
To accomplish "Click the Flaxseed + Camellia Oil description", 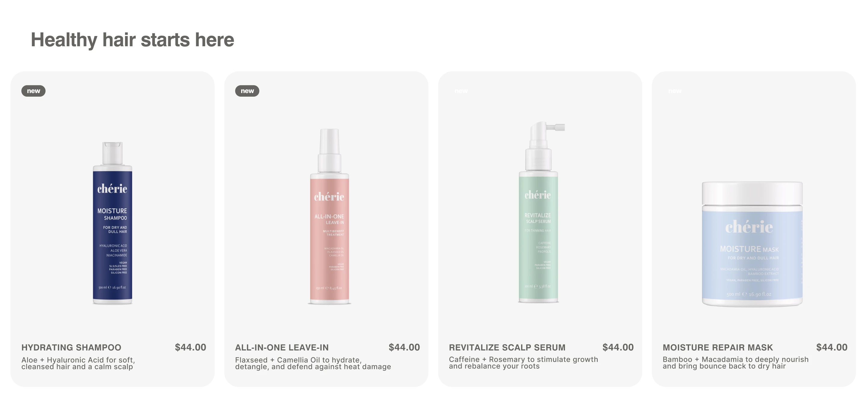I will click(x=313, y=363).
